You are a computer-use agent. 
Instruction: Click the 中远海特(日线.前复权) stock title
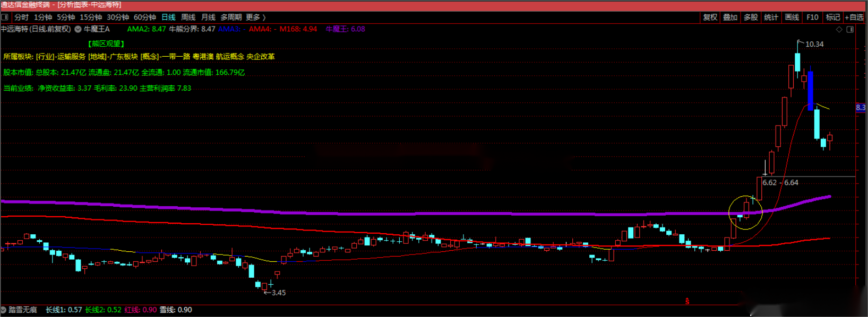coord(36,29)
